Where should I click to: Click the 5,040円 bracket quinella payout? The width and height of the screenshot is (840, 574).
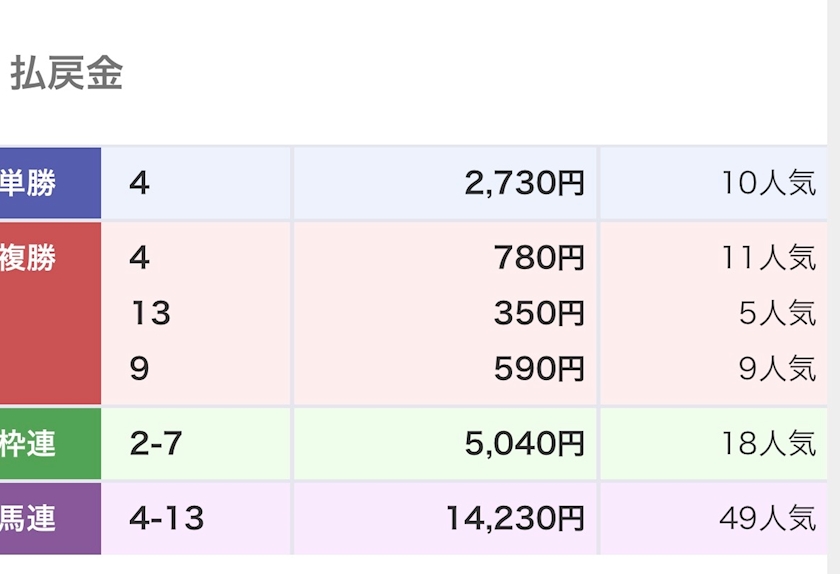(524, 444)
